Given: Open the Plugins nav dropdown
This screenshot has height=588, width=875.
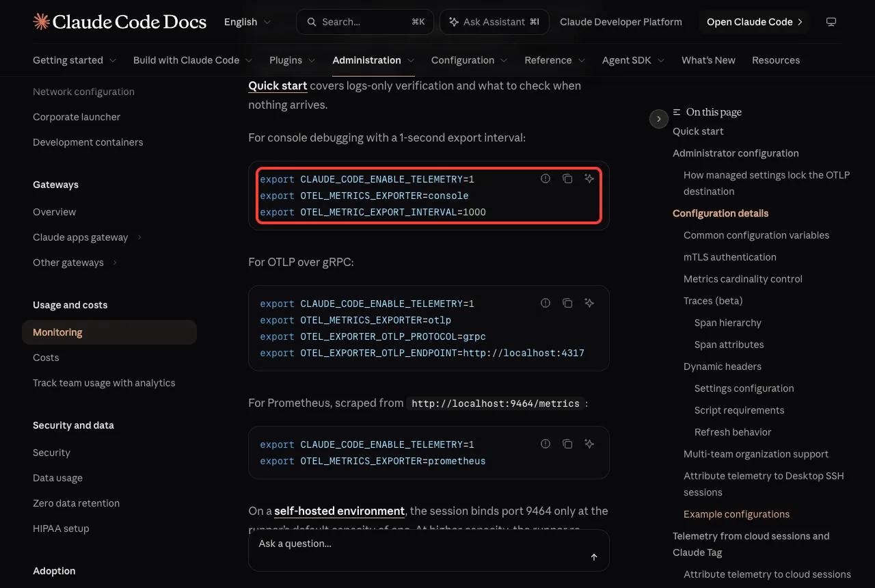Looking at the screenshot, I should pos(293,60).
